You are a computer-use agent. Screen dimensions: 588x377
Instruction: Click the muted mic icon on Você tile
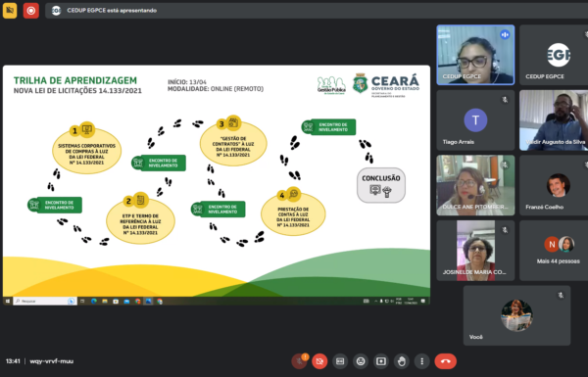[x=561, y=296]
